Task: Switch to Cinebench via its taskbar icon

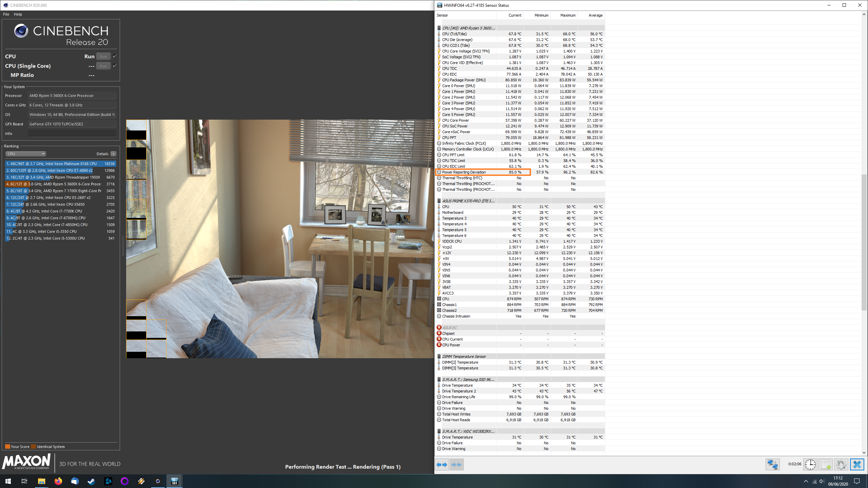Action: (158, 481)
